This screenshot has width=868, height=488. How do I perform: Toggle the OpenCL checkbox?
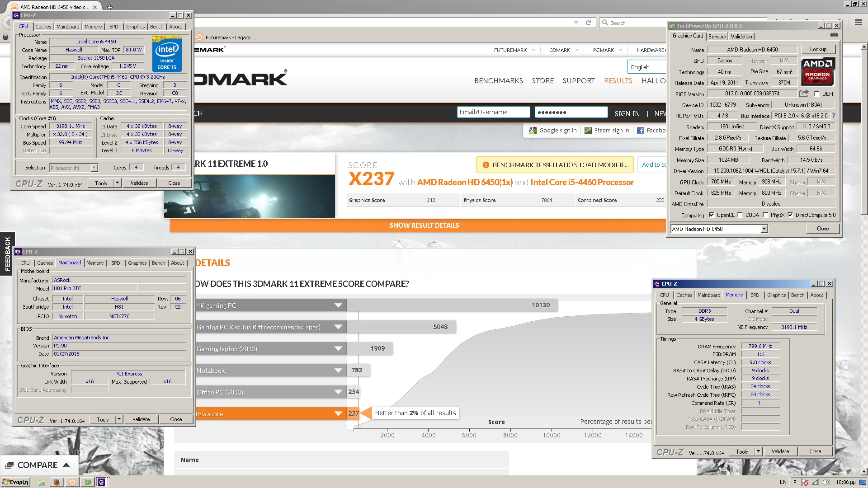click(x=712, y=215)
